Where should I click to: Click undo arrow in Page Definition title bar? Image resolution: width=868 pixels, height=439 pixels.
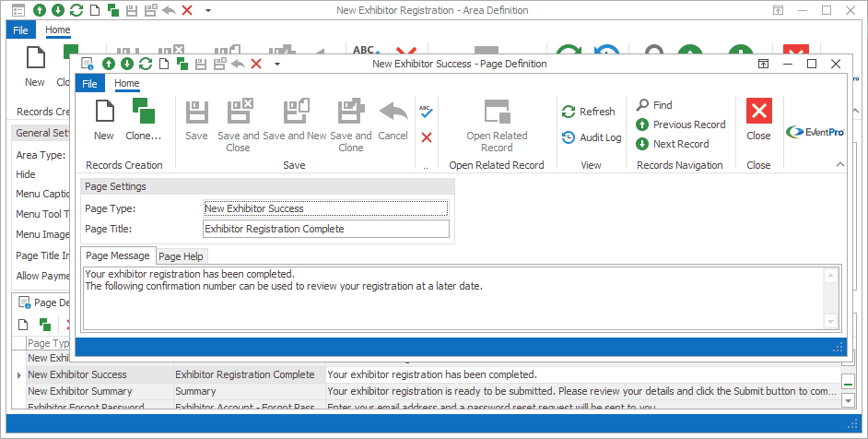(x=238, y=64)
